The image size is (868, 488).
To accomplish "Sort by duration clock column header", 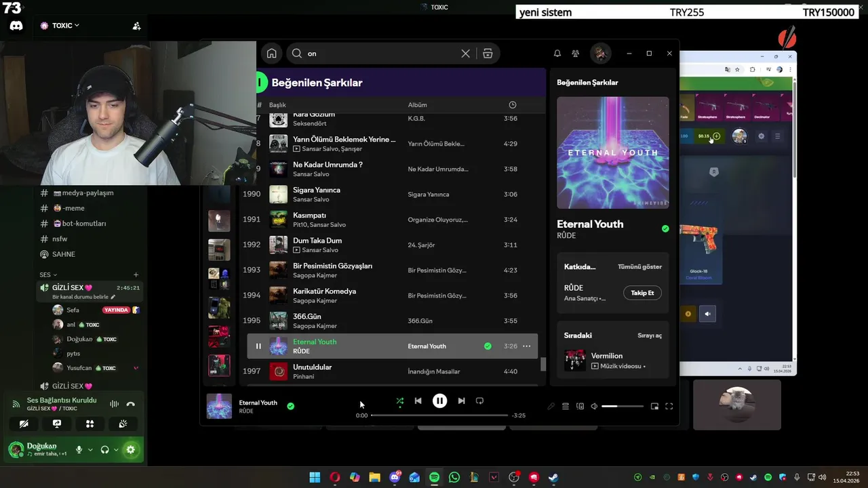I will coord(513,105).
